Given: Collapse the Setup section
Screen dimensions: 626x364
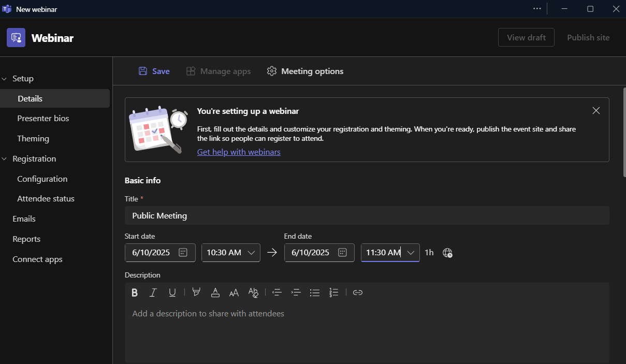Looking at the screenshot, I should click(5, 78).
